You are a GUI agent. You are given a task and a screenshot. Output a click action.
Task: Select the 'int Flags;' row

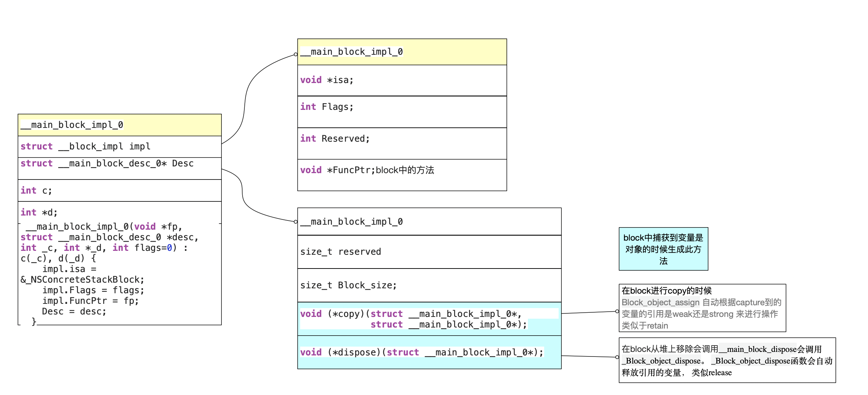[402, 112]
